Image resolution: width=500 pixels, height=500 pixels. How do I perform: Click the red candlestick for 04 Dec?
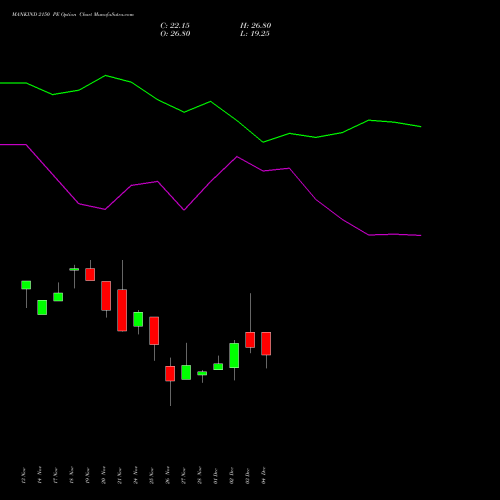tap(266, 344)
